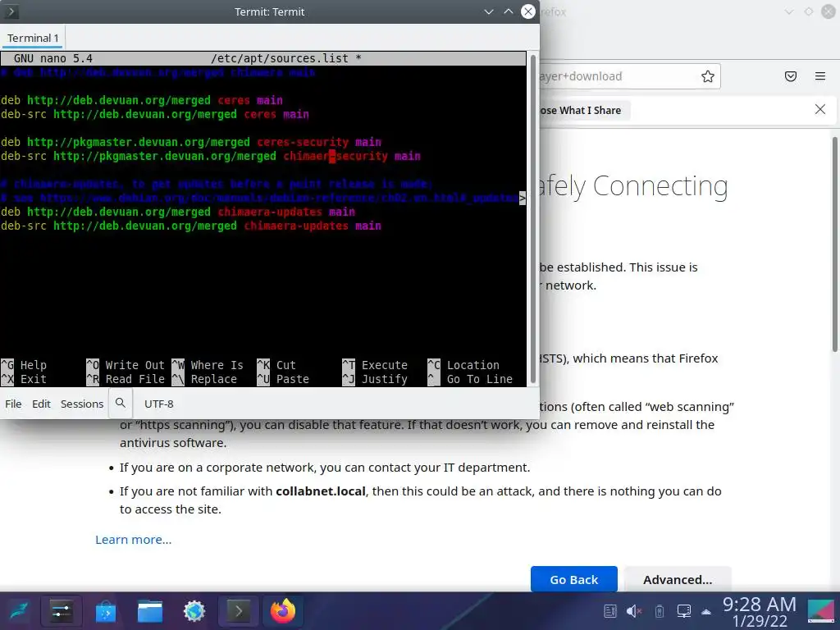Screen dimensions: 840x630
Task: Open System Settings sliders icon in taskbar
Action: [x=61, y=611]
